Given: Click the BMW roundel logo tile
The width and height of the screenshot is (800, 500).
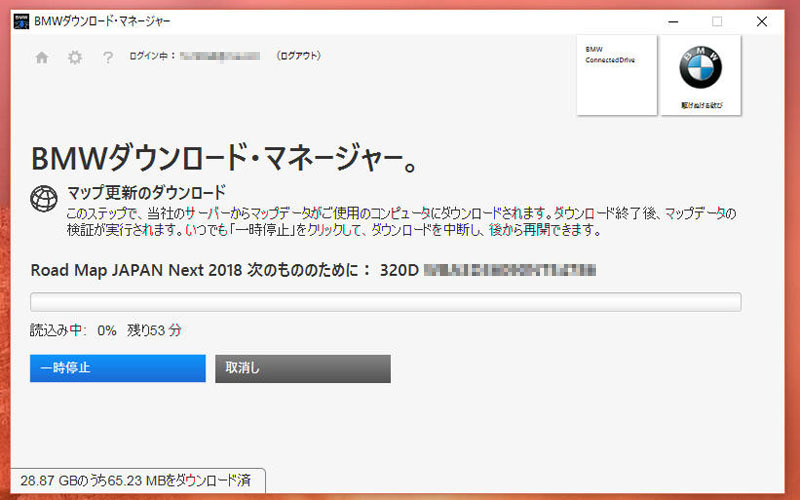Looking at the screenshot, I should 701,75.
